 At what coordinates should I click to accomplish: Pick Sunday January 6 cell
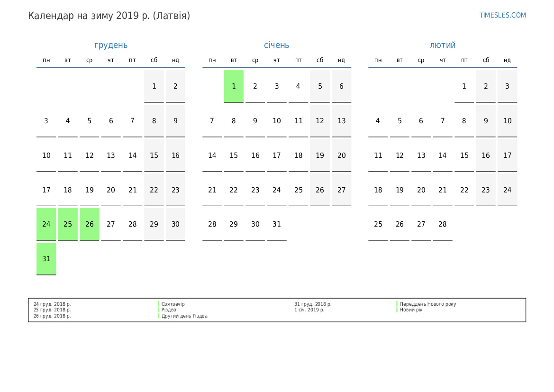tap(341, 86)
